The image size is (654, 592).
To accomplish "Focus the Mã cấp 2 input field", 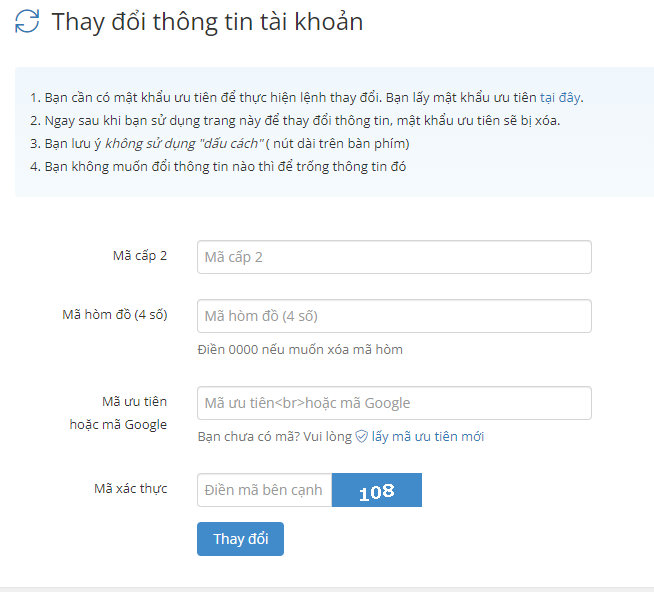I will coord(394,257).
